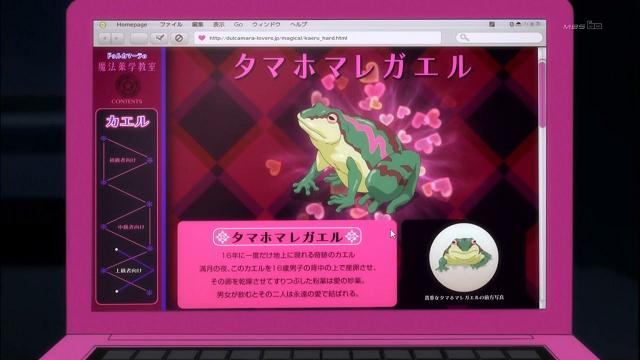Viewport: 640px width, 360px height.
Task: Click the カエル heading in the sidebar
Action: [x=127, y=121]
